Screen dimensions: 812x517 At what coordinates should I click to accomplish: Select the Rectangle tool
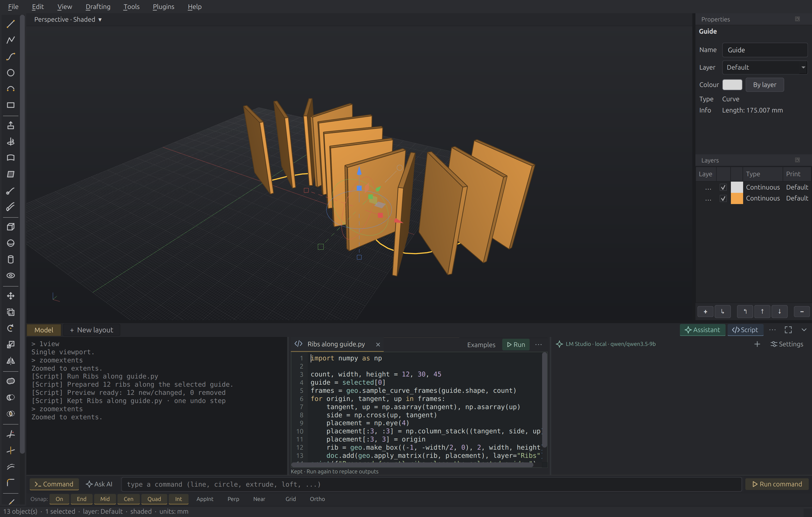click(x=10, y=105)
